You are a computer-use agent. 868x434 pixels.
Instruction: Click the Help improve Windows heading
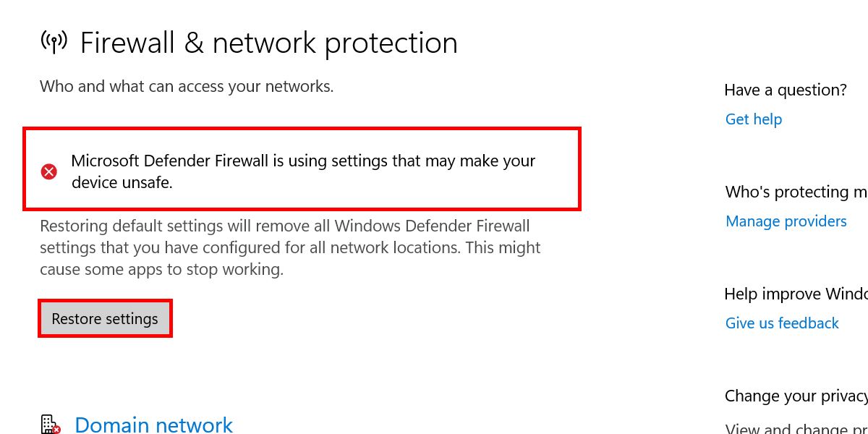[796, 294]
